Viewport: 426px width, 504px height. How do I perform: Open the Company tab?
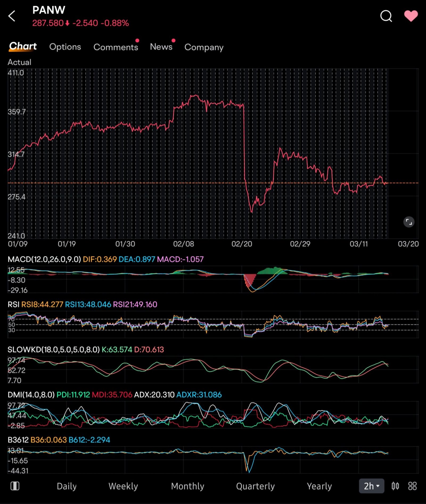pos(204,47)
